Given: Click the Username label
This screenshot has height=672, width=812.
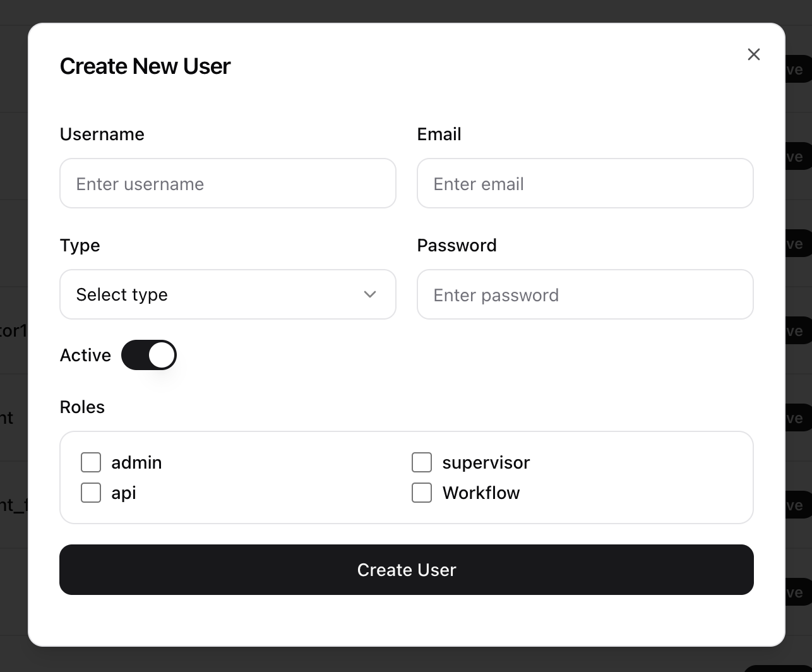Looking at the screenshot, I should click(102, 135).
